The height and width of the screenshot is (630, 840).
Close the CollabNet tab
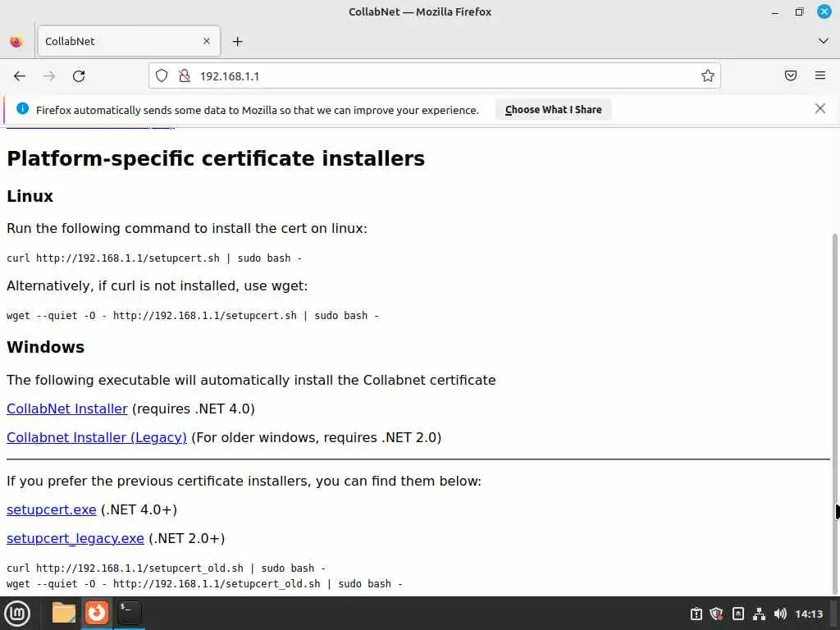207,41
